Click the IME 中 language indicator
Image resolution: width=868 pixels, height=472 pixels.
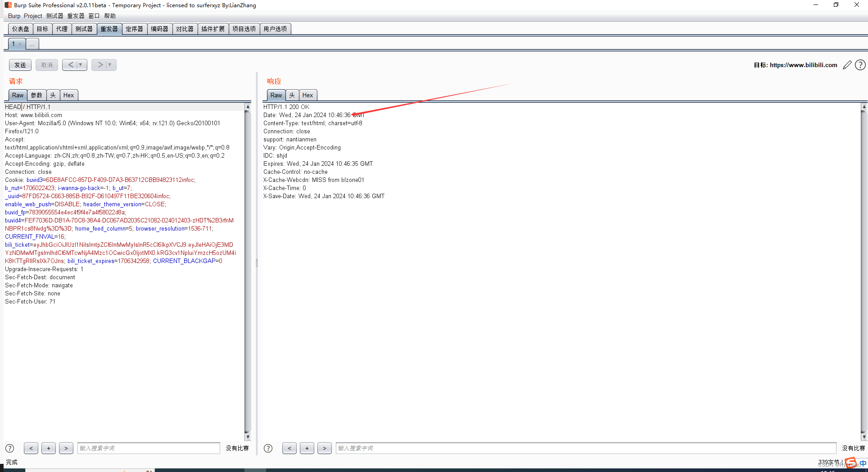[x=863, y=463]
